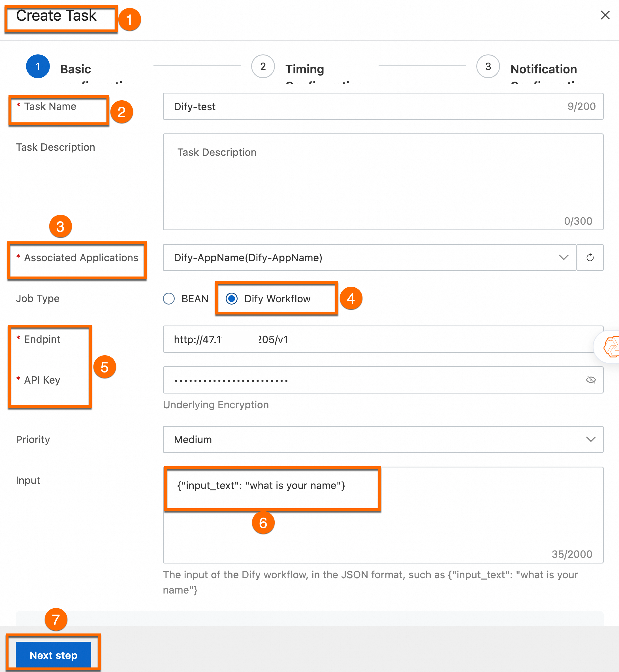Open the Priority dropdown showing Medium
The width and height of the screenshot is (619, 672).
point(368,439)
